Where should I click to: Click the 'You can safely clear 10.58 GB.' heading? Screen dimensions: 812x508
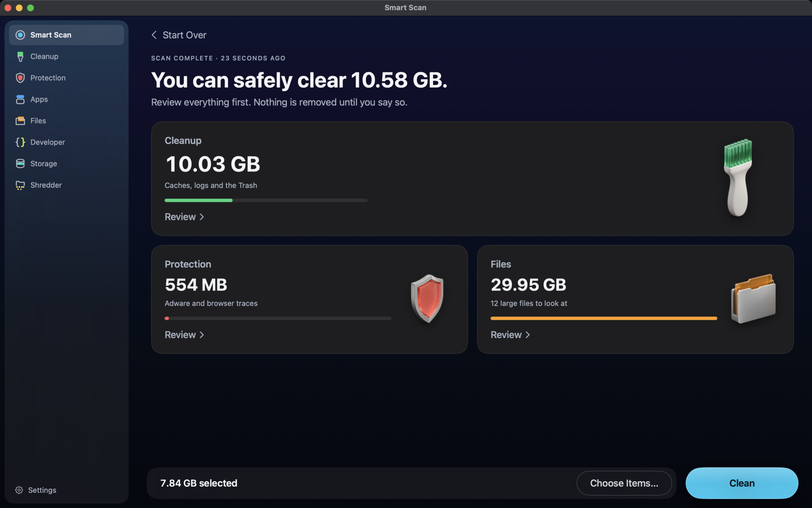299,80
